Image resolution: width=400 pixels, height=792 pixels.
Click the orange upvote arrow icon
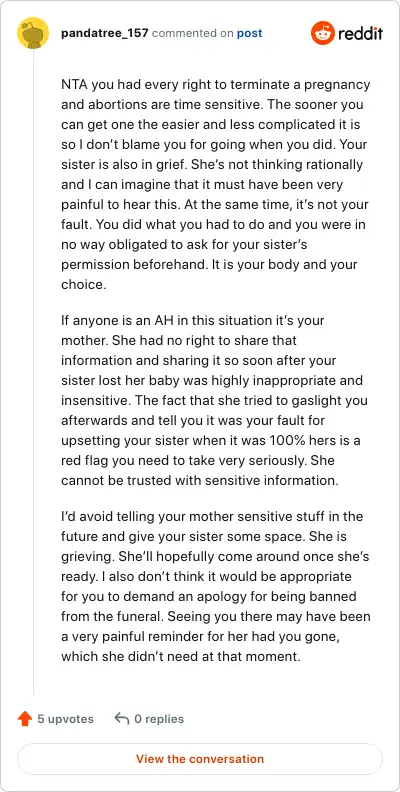pyautogui.click(x=25, y=719)
